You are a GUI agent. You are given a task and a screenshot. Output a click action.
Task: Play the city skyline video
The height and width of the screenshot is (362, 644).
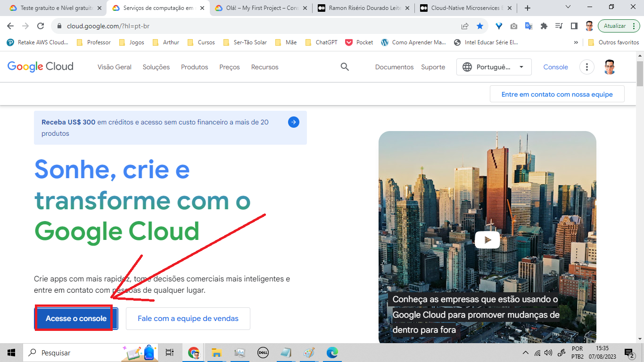point(487,240)
